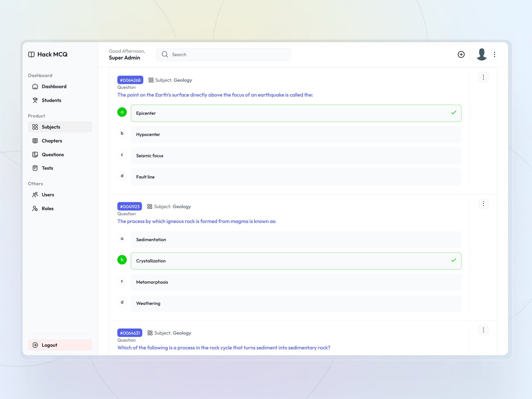Viewport: 532px width, 399px height.
Task: Select the Subjects icon in the sidebar
Action: (x=35, y=127)
